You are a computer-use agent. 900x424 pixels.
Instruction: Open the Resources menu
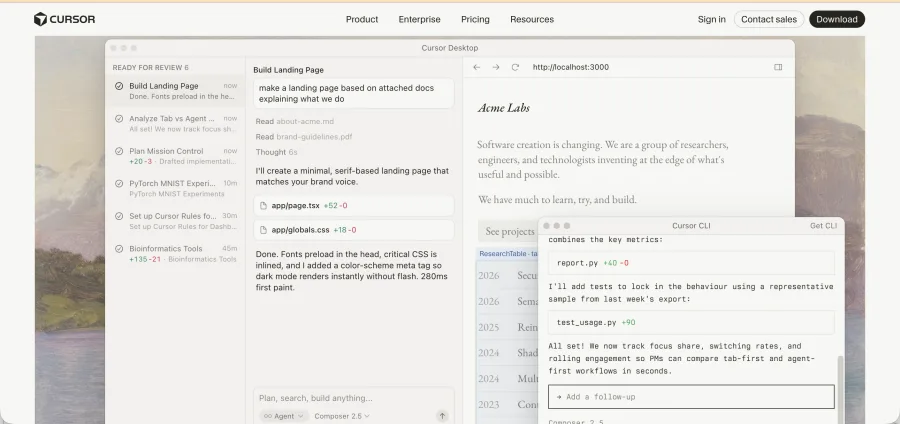click(x=532, y=20)
